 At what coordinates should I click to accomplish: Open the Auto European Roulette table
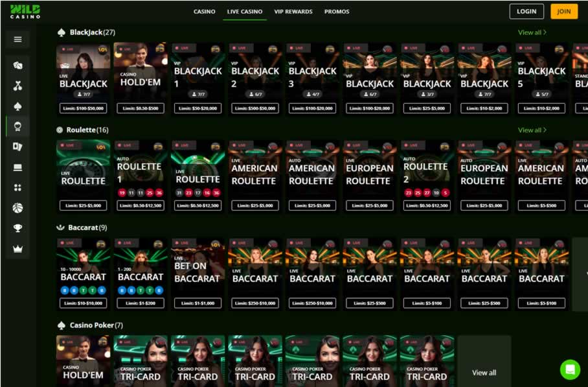(484, 176)
